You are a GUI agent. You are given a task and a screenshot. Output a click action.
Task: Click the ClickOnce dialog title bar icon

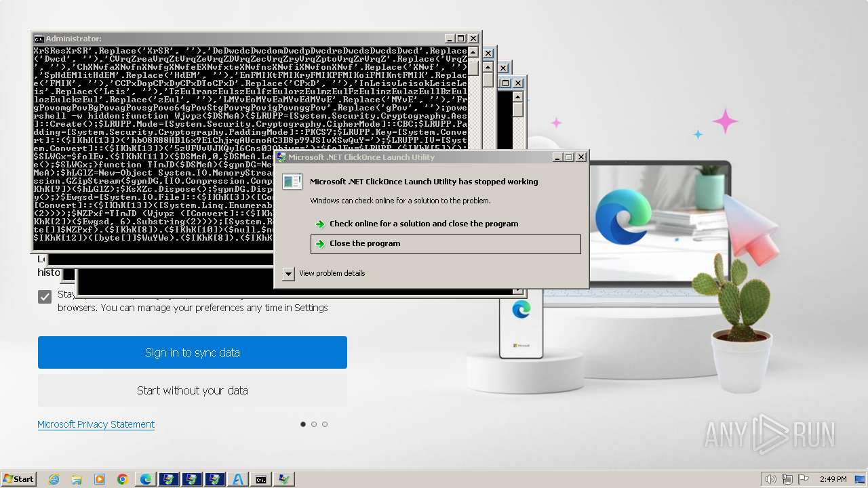point(281,157)
